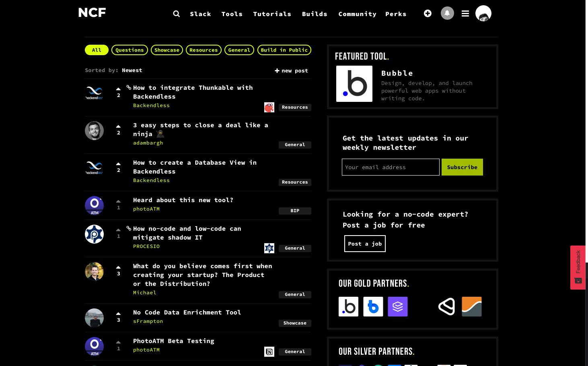This screenshot has height=366, width=588.
Task: Filter posts by Resources
Action: click(x=204, y=50)
